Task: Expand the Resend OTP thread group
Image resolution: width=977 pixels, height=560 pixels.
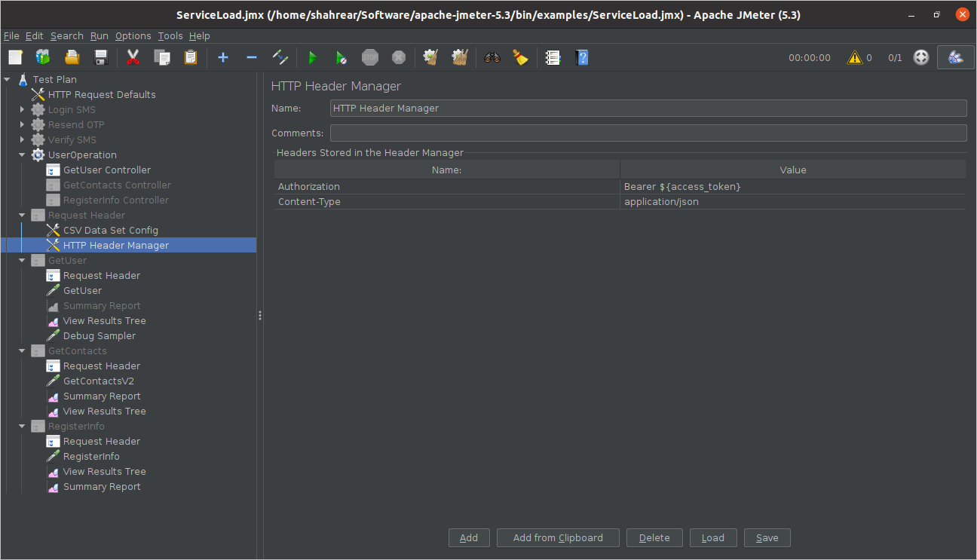Action: [x=22, y=124]
